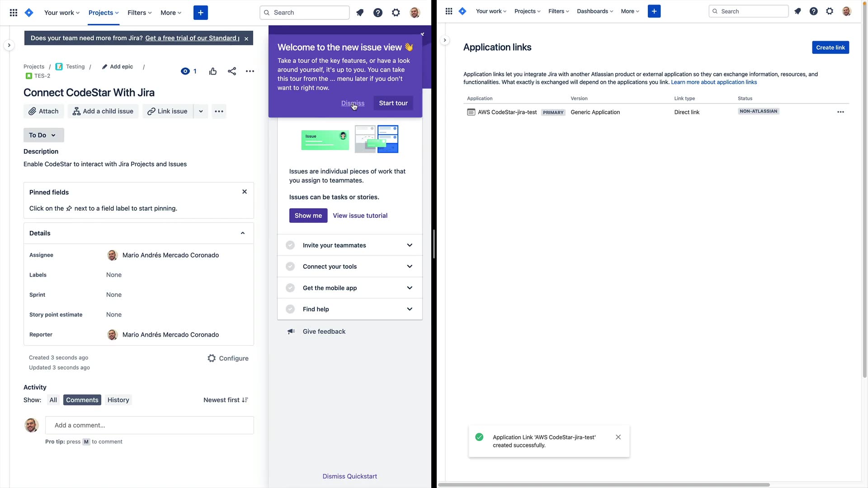
Task: Click the Add a comment input field
Action: pos(149,425)
